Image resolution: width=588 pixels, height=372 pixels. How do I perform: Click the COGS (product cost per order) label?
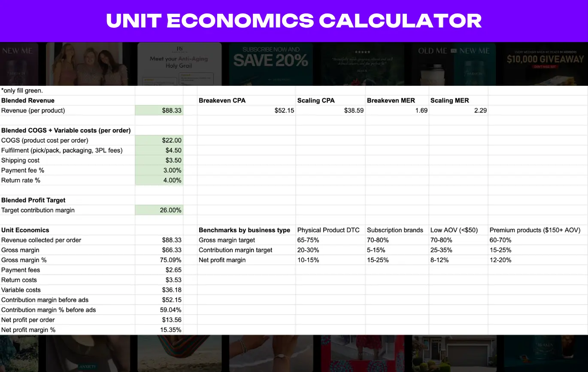(45, 140)
